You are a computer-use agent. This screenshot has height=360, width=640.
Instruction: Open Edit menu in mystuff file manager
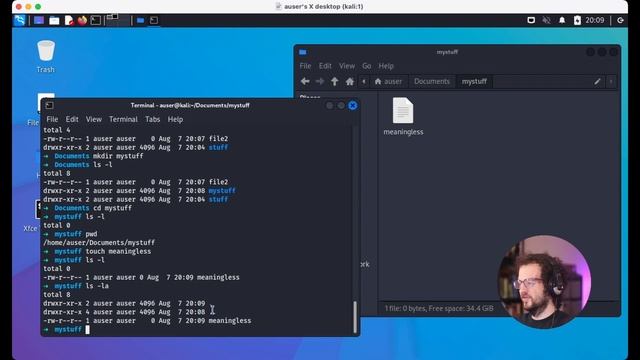click(325, 66)
